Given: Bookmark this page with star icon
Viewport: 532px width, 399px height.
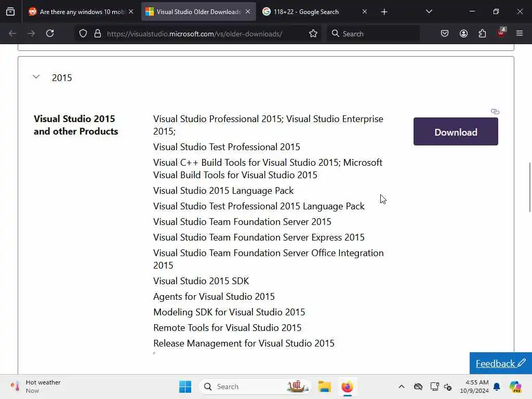Looking at the screenshot, I should point(313,34).
